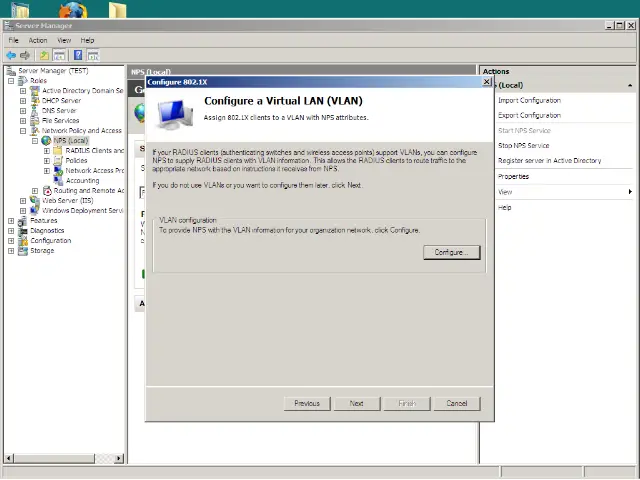Click the Web Server (IIS) icon

pyautogui.click(x=35, y=200)
